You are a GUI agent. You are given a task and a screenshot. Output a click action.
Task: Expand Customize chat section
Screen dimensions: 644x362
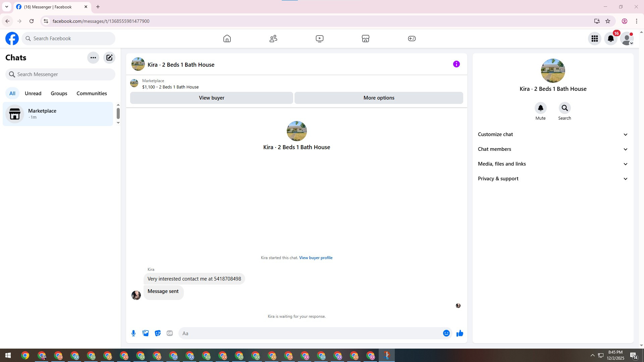click(553, 134)
